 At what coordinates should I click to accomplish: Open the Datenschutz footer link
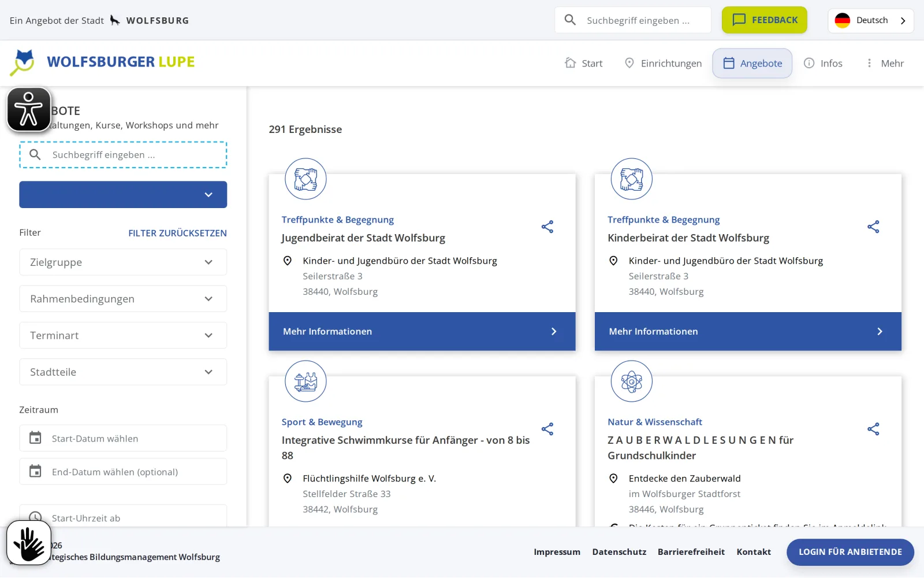coord(619,552)
